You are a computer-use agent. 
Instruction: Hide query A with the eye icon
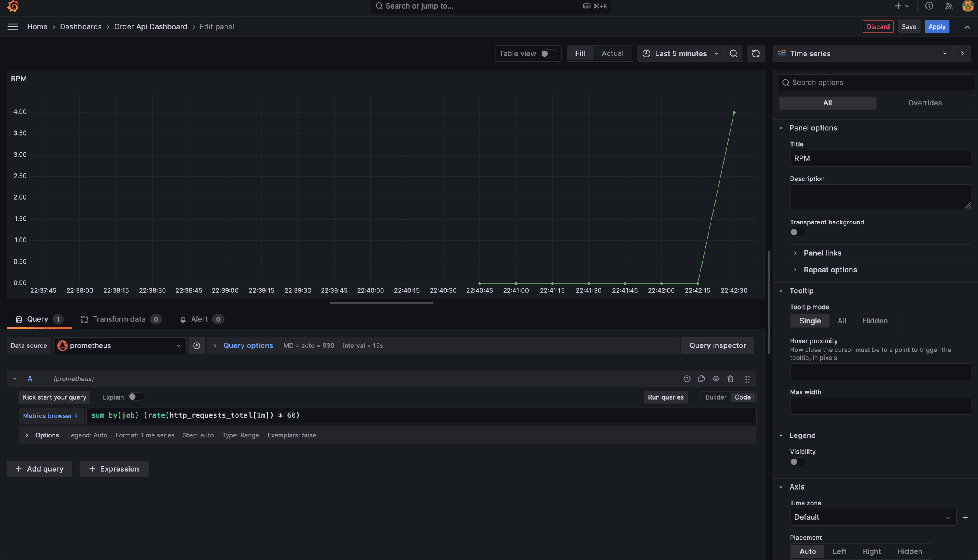pyautogui.click(x=716, y=379)
